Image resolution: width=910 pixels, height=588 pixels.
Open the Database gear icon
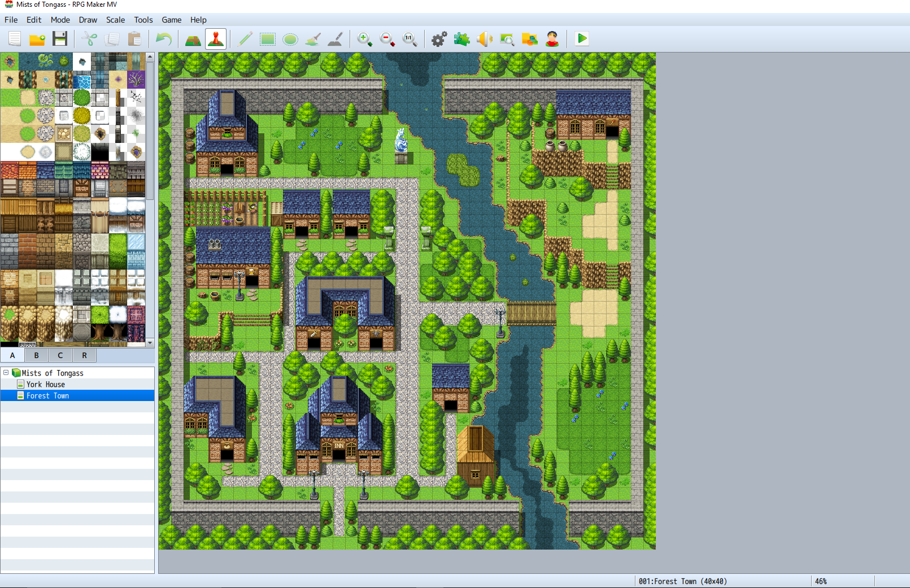439,39
